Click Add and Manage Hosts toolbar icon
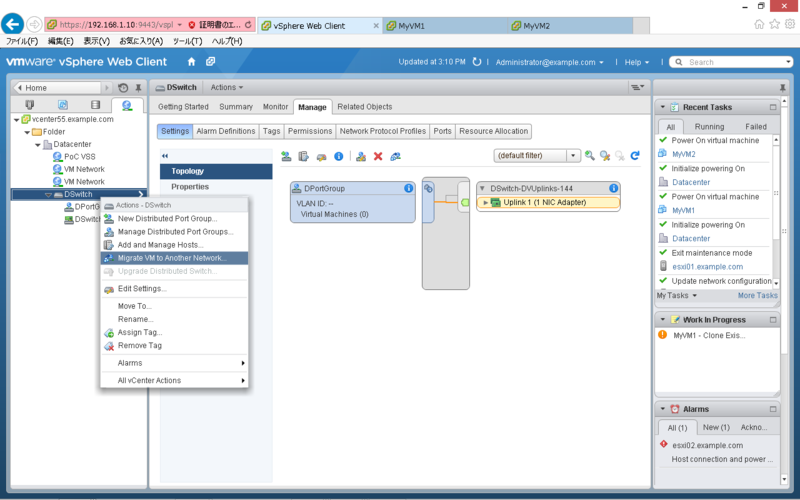This screenshot has height=500, width=800. [304, 156]
